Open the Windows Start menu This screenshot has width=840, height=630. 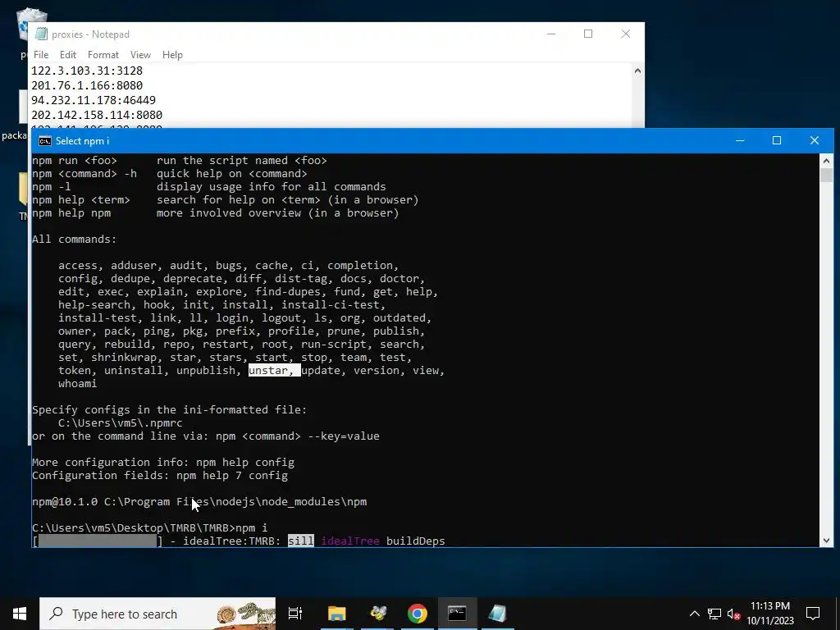[x=20, y=614]
